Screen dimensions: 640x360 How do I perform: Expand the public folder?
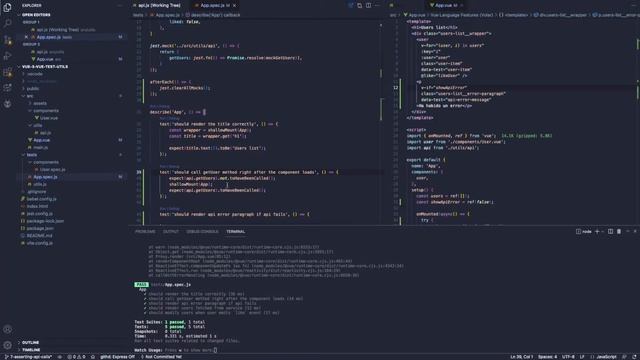(x=33, y=89)
